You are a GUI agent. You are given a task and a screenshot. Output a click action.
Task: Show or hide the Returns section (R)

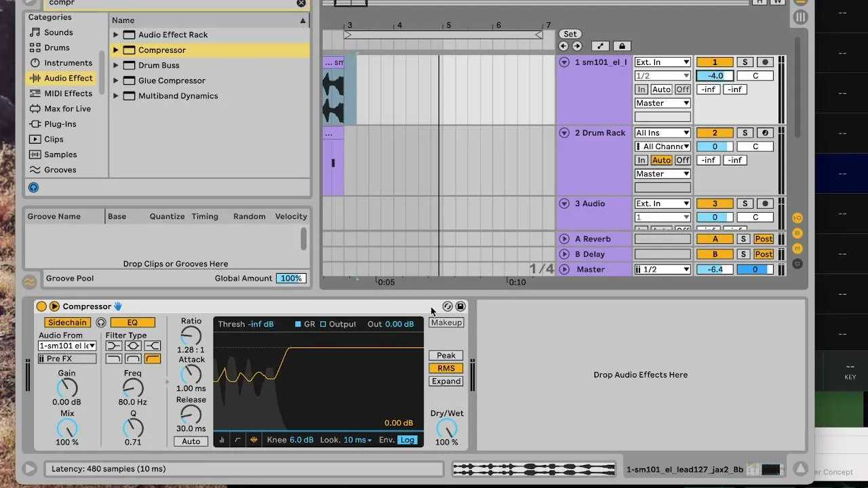(797, 233)
